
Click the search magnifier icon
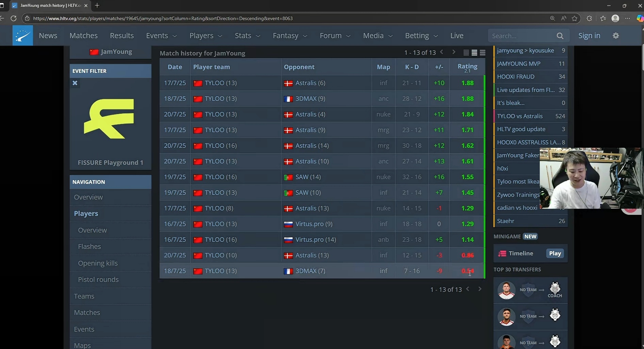click(x=560, y=36)
